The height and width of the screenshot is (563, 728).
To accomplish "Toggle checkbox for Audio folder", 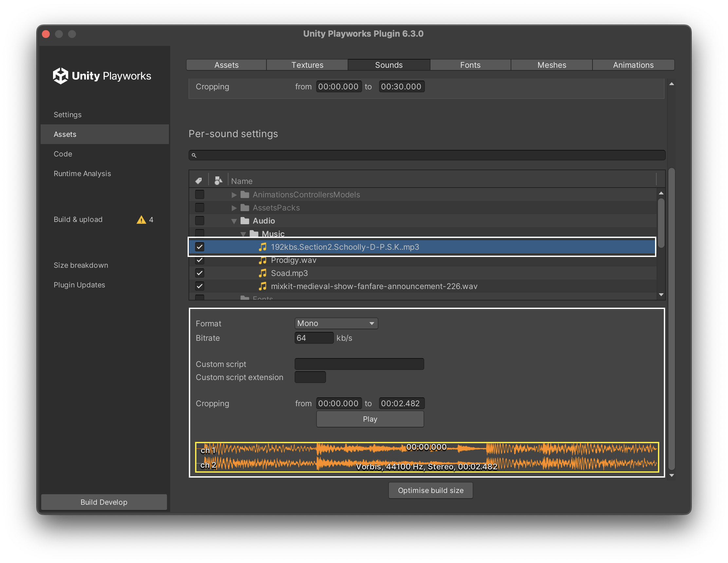I will 200,221.
